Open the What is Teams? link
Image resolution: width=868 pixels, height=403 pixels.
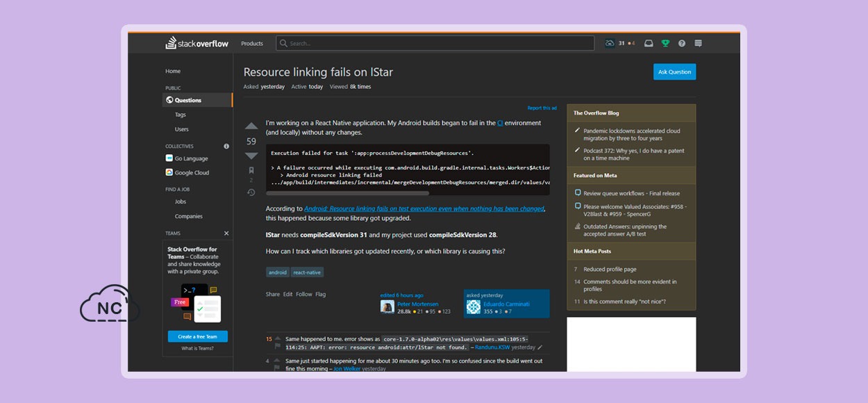(197, 348)
